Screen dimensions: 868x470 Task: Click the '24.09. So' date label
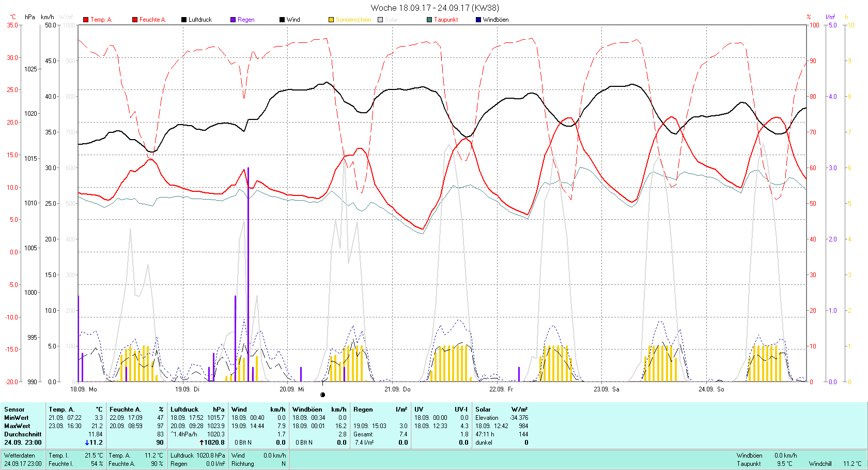(711, 389)
